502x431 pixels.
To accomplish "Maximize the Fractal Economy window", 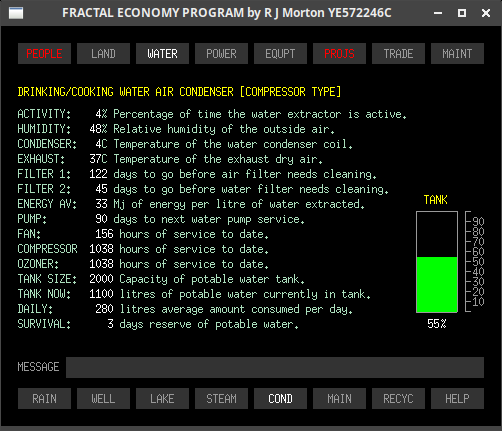I will [x=462, y=13].
